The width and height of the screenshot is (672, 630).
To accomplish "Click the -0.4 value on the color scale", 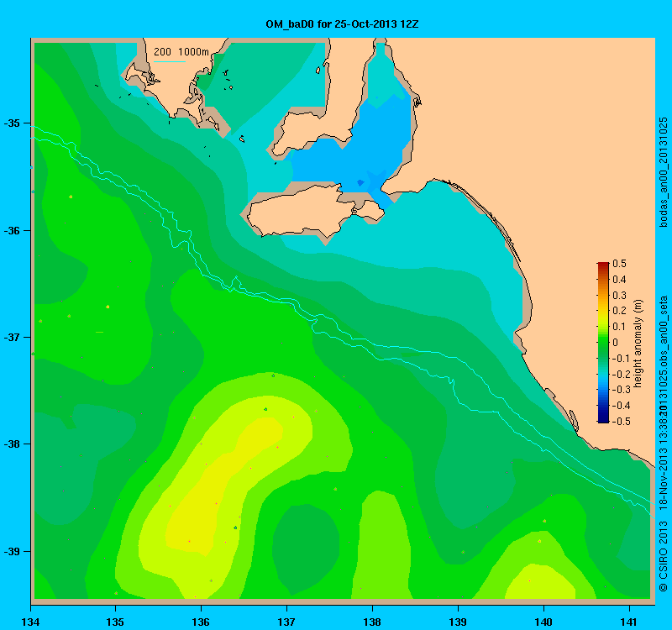I will click(620, 406).
